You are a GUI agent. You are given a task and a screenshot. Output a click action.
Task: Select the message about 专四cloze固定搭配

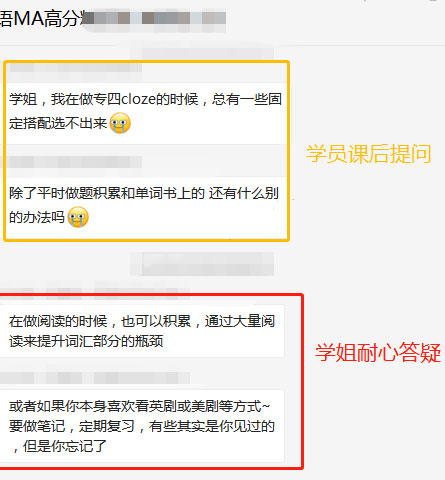(x=147, y=112)
